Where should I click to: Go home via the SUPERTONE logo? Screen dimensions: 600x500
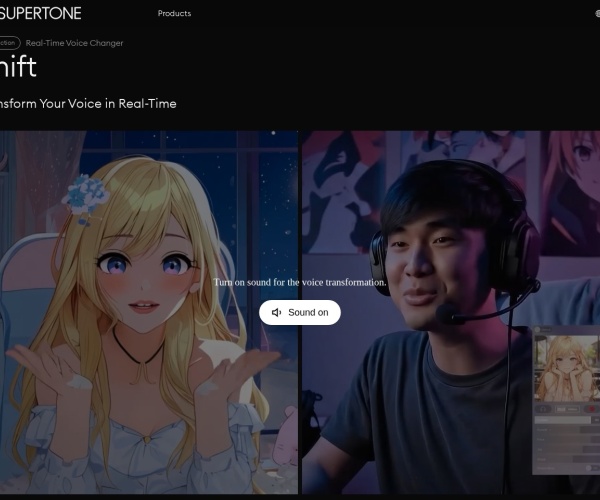[x=40, y=13]
